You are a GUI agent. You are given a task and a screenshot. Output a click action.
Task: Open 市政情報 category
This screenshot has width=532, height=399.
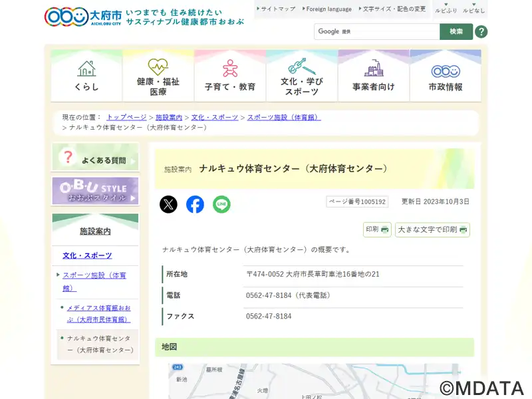(446, 75)
